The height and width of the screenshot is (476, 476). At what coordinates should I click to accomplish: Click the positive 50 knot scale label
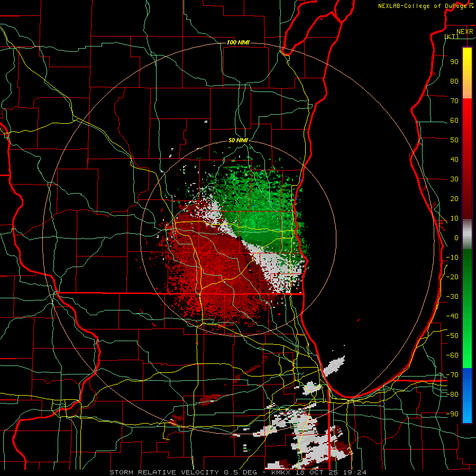(454, 140)
